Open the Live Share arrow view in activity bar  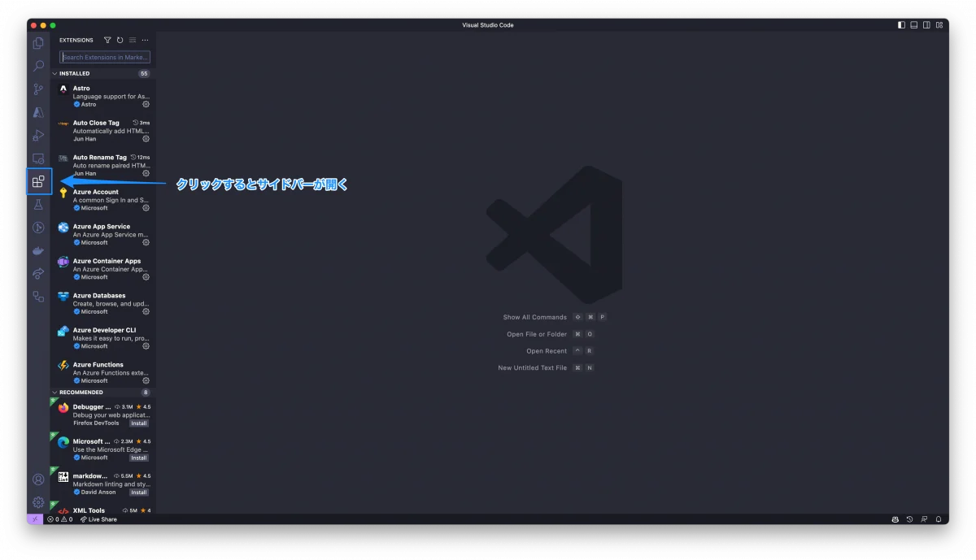38,274
